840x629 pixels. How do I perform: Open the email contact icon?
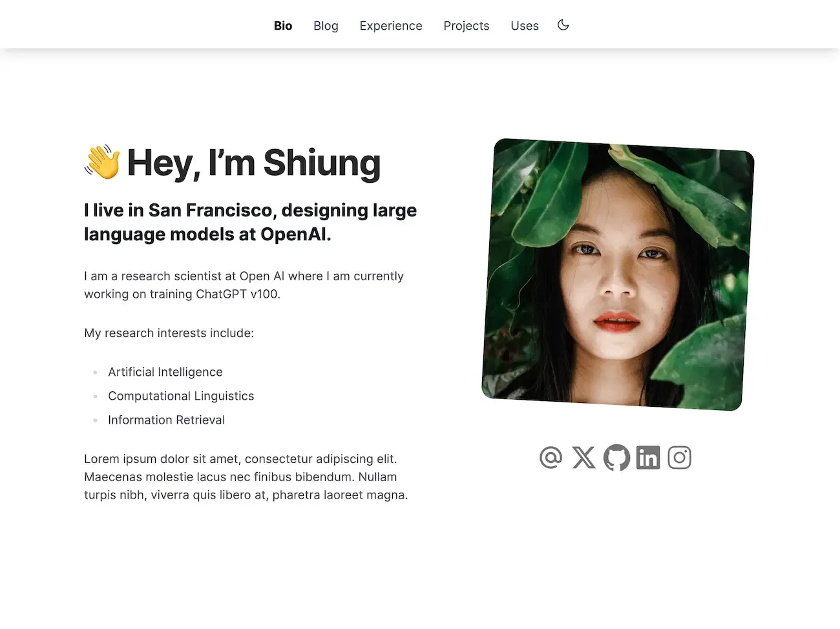coord(551,458)
